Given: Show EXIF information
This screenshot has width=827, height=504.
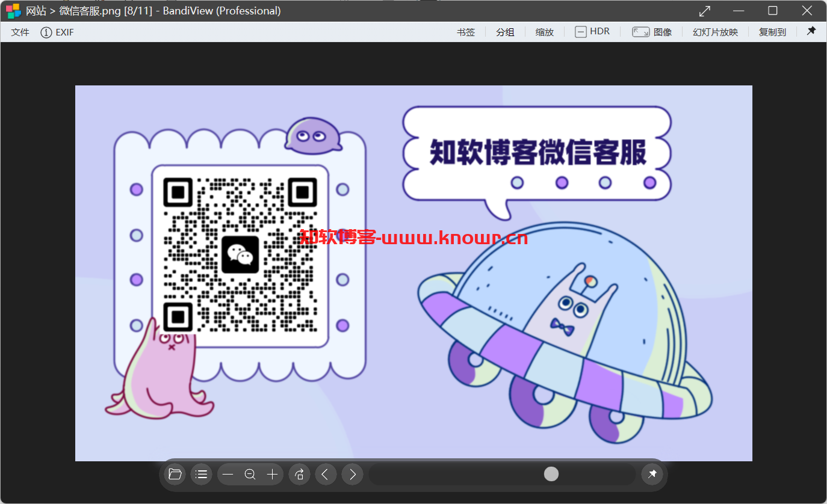Looking at the screenshot, I should 57,32.
